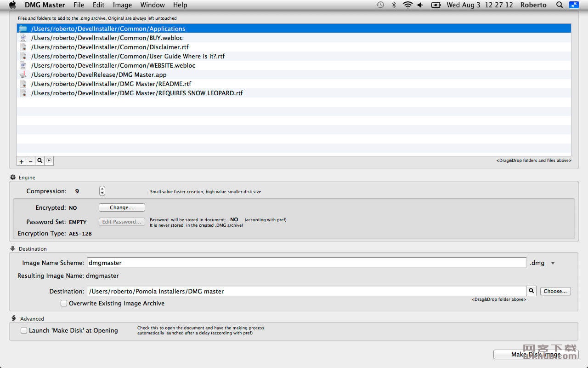Image resolution: width=588 pixels, height=368 pixels.
Task: Click the Destination path field
Action: click(x=306, y=291)
